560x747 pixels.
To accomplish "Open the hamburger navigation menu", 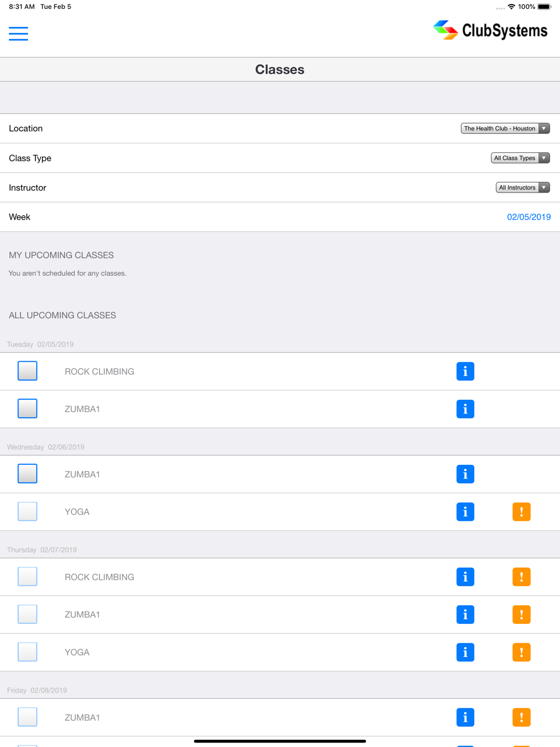I will pyautogui.click(x=18, y=34).
